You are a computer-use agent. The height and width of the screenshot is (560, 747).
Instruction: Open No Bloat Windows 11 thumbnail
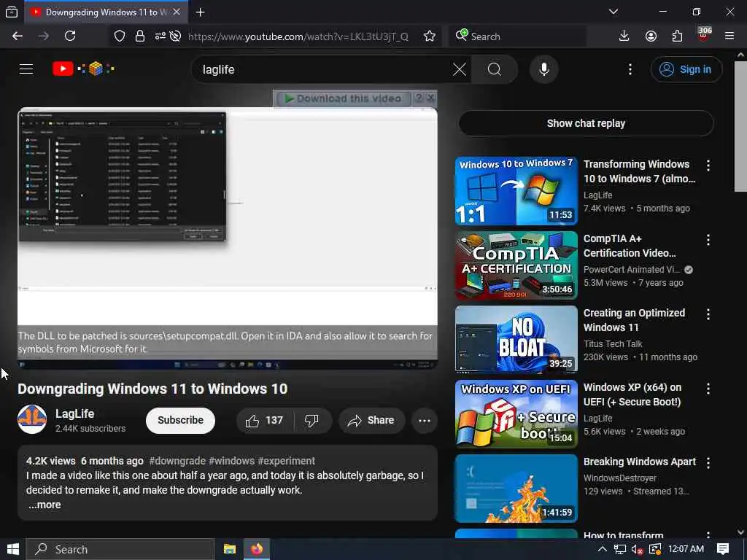coord(516,340)
